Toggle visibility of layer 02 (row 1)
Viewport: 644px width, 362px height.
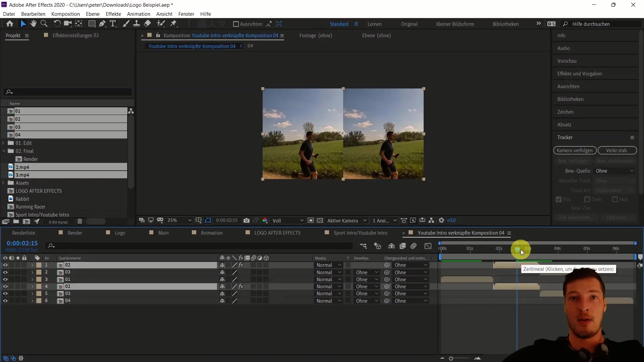coord(5,265)
